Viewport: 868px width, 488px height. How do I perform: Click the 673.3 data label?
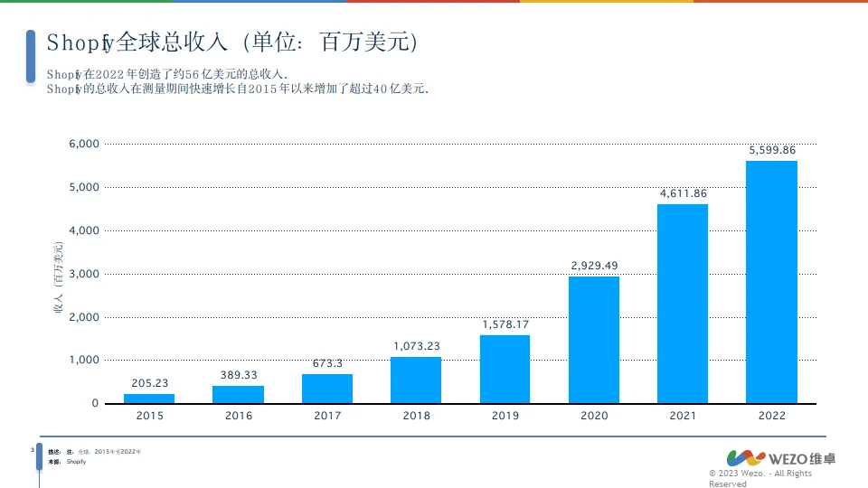coord(327,363)
